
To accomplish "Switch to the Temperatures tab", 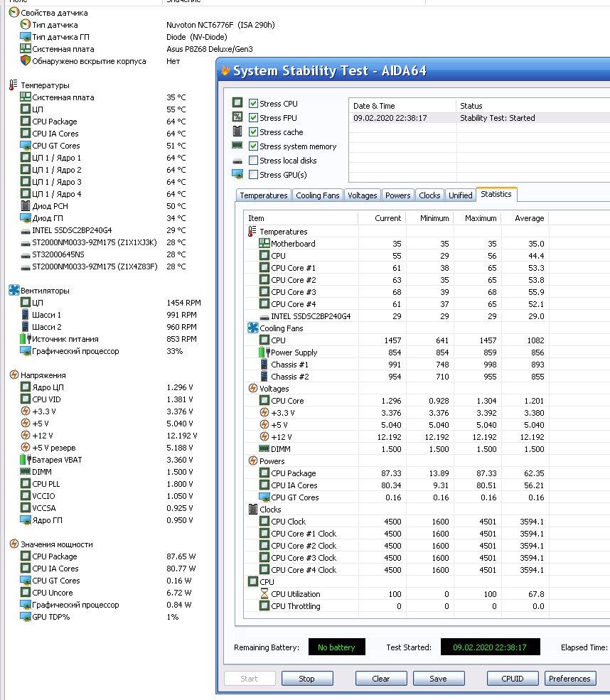I will pos(264,195).
